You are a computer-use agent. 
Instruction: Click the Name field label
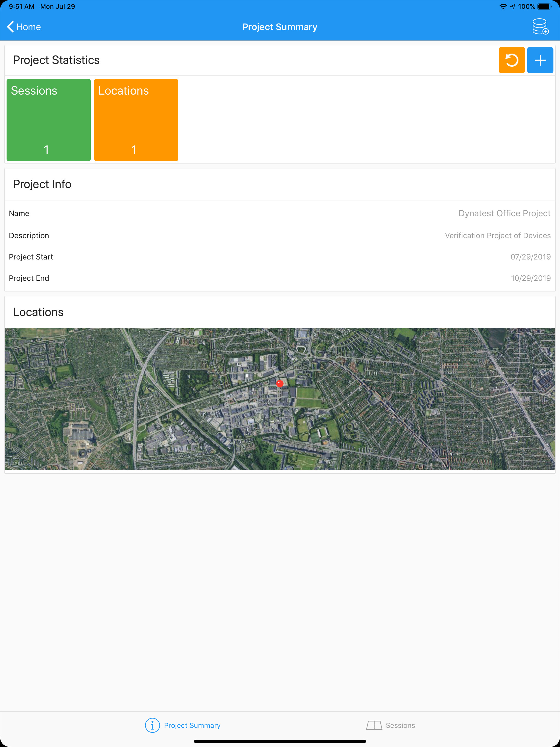[19, 214]
